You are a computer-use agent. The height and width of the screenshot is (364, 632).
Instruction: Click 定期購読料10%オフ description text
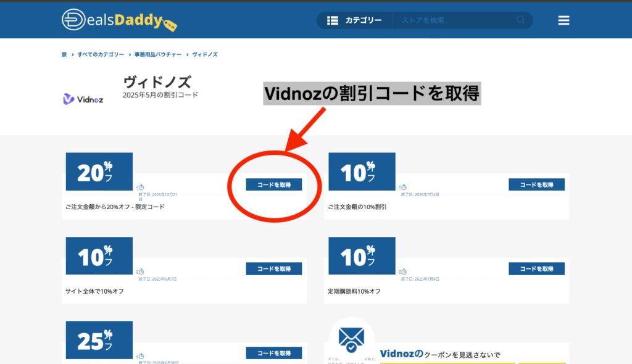pos(354,291)
